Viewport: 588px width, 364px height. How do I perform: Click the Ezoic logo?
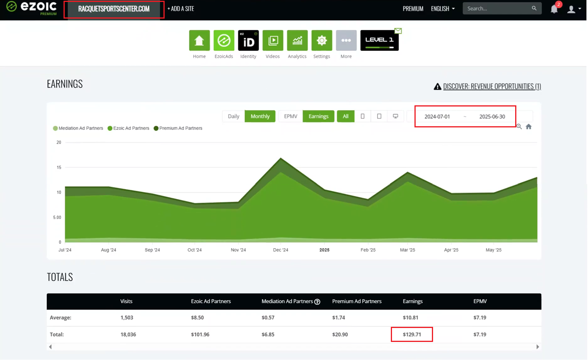point(31,8)
